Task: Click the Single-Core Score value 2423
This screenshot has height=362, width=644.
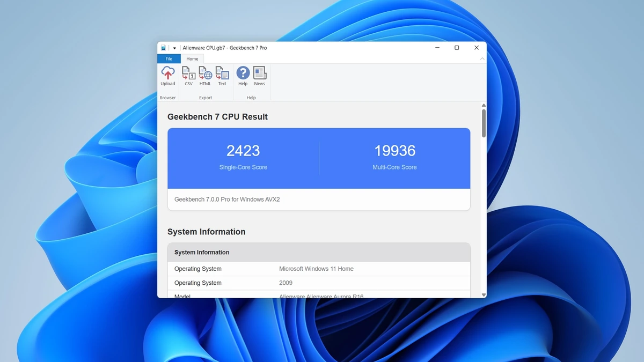Action: (243, 151)
